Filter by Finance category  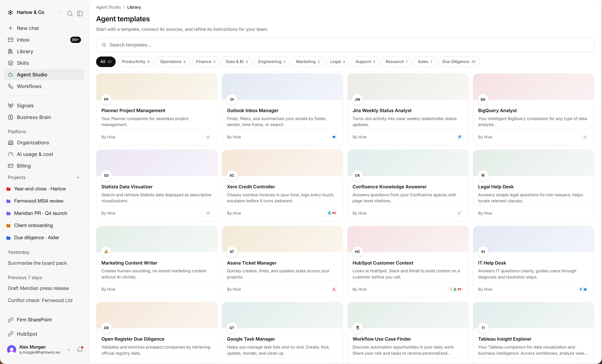205,62
